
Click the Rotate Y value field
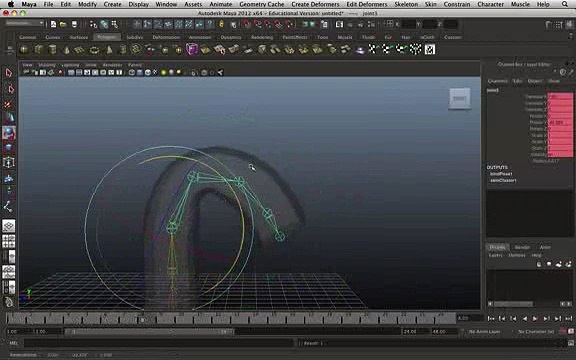[x=560, y=122]
